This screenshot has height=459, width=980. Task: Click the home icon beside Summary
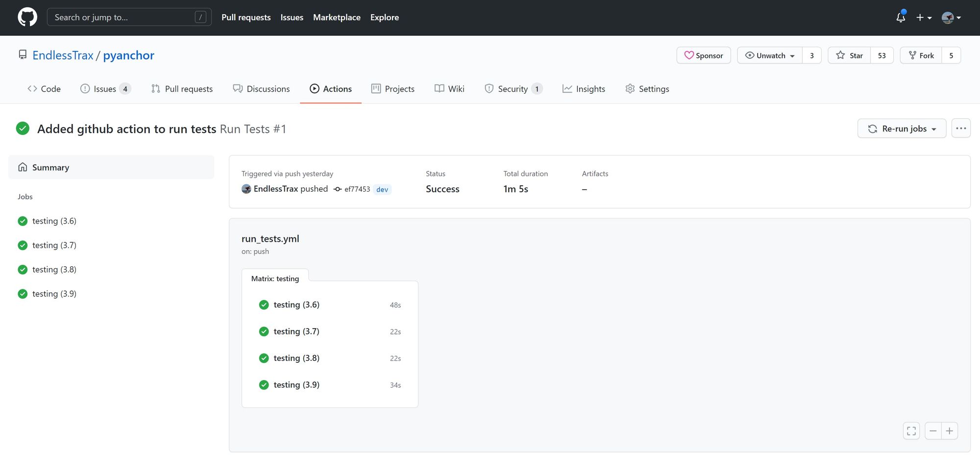point(23,167)
